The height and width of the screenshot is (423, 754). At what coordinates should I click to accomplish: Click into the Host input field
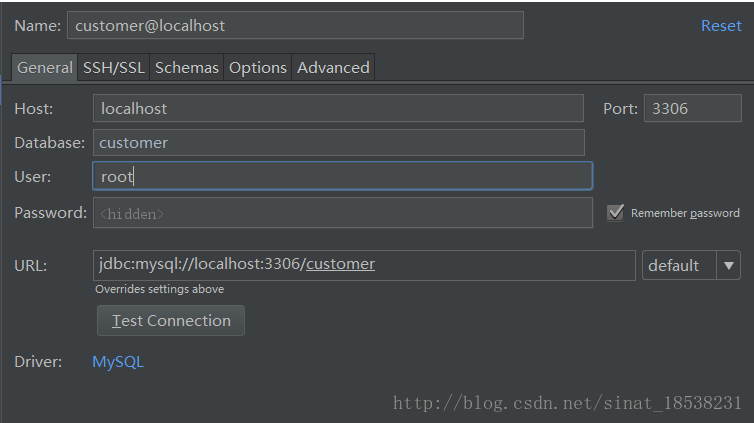coord(338,108)
